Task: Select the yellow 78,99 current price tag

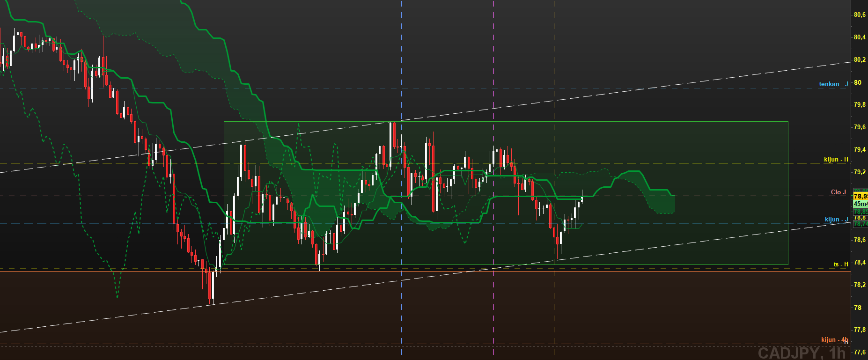Action: (x=861, y=196)
